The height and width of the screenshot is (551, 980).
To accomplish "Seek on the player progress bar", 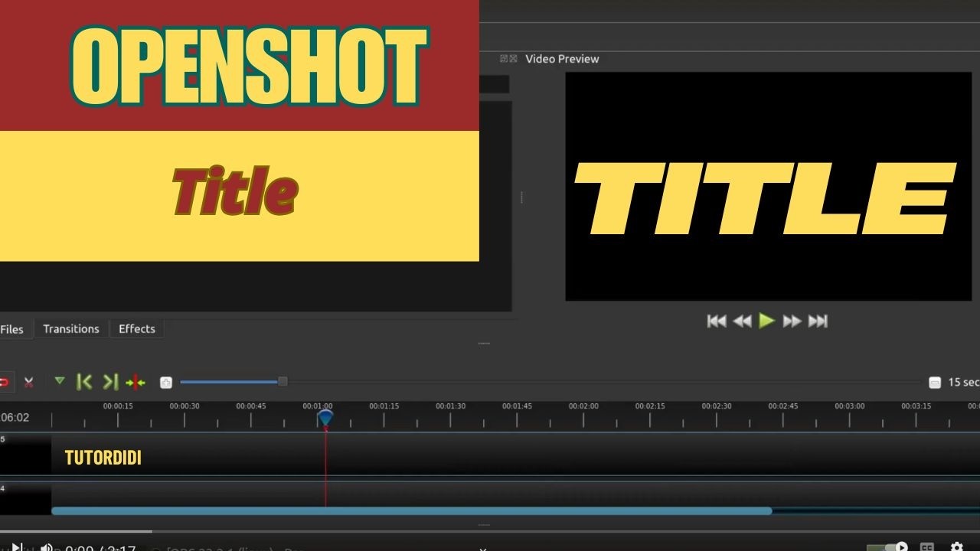I will click(490, 532).
